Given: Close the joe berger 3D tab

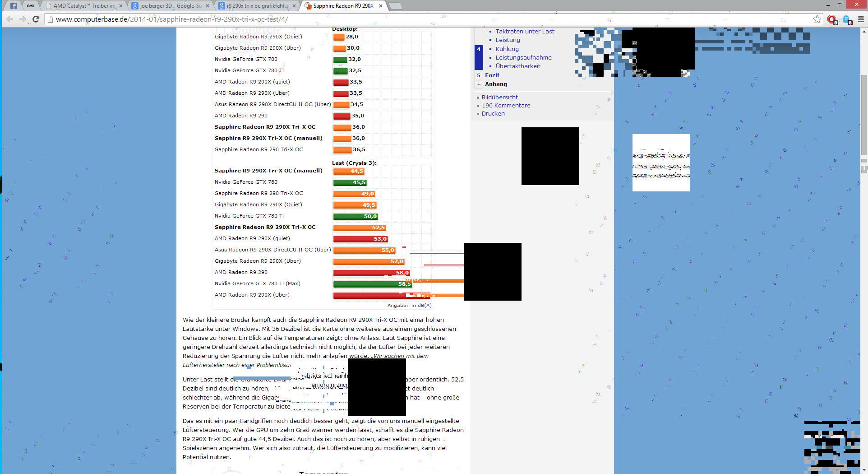Looking at the screenshot, I should (208, 6).
